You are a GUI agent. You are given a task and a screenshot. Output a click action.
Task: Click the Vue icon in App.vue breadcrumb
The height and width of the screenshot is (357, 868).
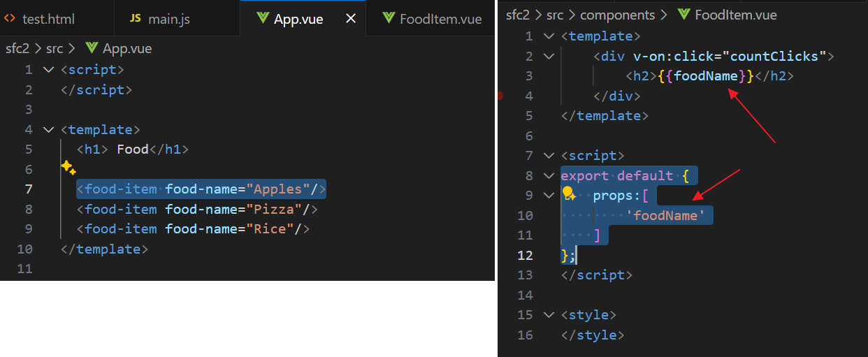pyautogui.click(x=91, y=48)
